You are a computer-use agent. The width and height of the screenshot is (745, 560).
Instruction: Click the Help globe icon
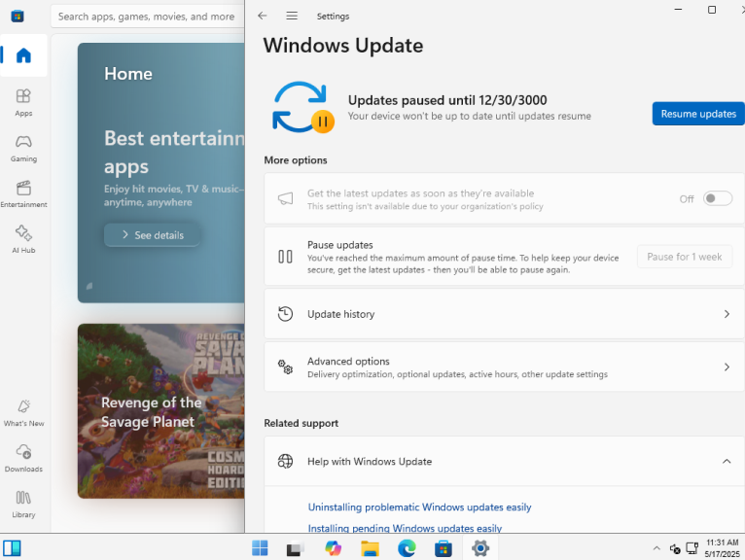click(285, 461)
